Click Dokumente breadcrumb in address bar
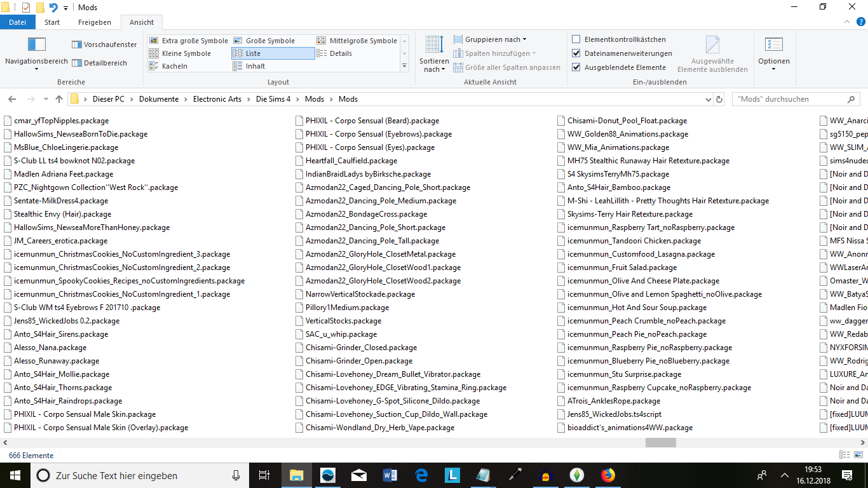The height and width of the screenshot is (488, 868). (x=159, y=99)
